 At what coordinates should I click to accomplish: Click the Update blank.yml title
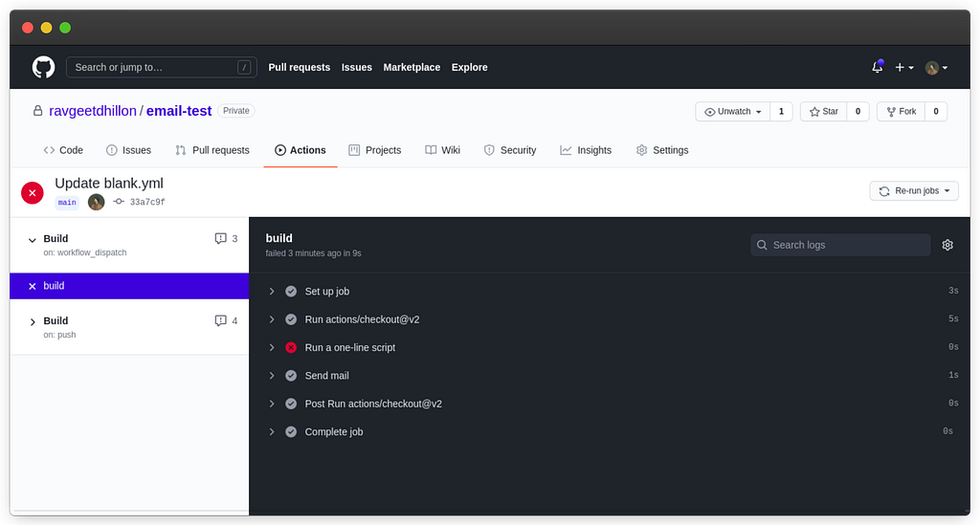109,184
